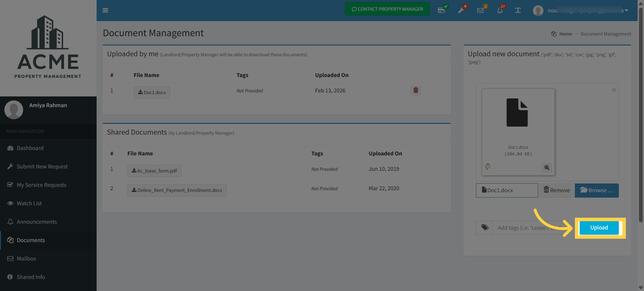Click Amiya Rahman name in sidebar
644x291 pixels.
[48, 105]
